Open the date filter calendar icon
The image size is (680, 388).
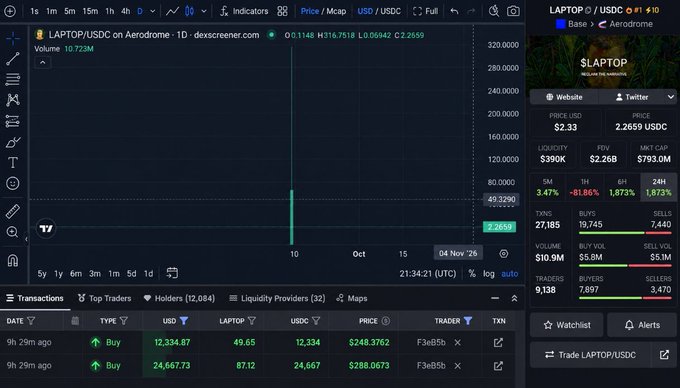(x=75, y=321)
